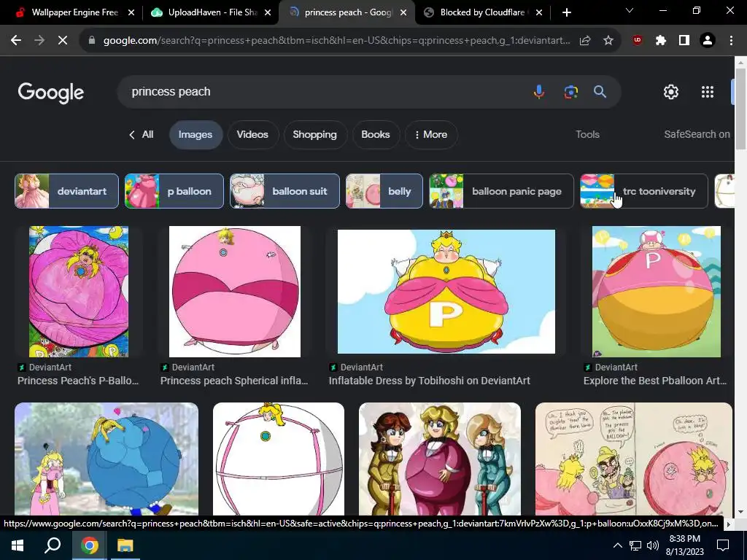Start voice search with microphone icon
The image size is (747, 560).
pyautogui.click(x=539, y=91)
